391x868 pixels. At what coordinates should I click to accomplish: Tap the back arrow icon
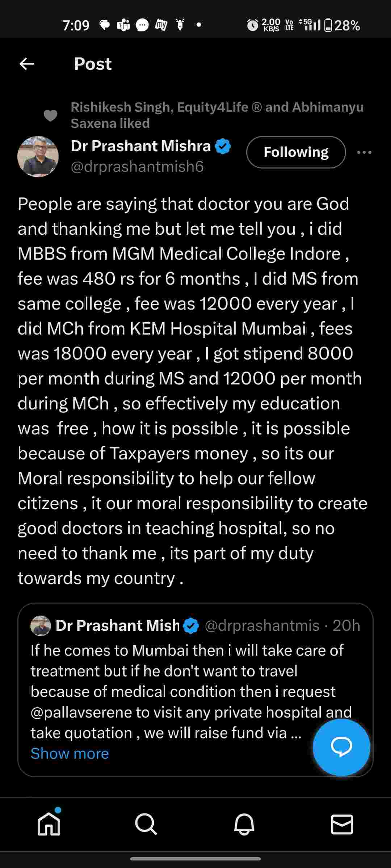coord(27,64)
